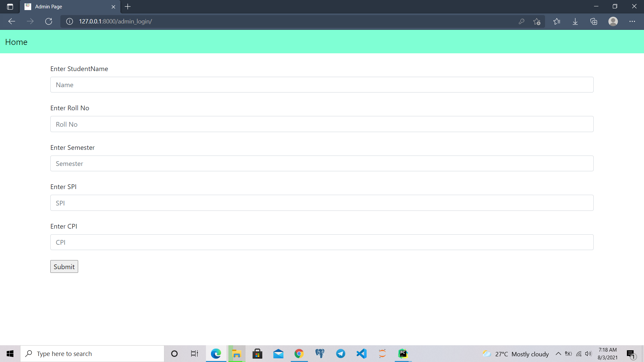The height and width of the screenshot is (362, 644).
Task: Open Edge settings and more menu
Action: (633, 21)
